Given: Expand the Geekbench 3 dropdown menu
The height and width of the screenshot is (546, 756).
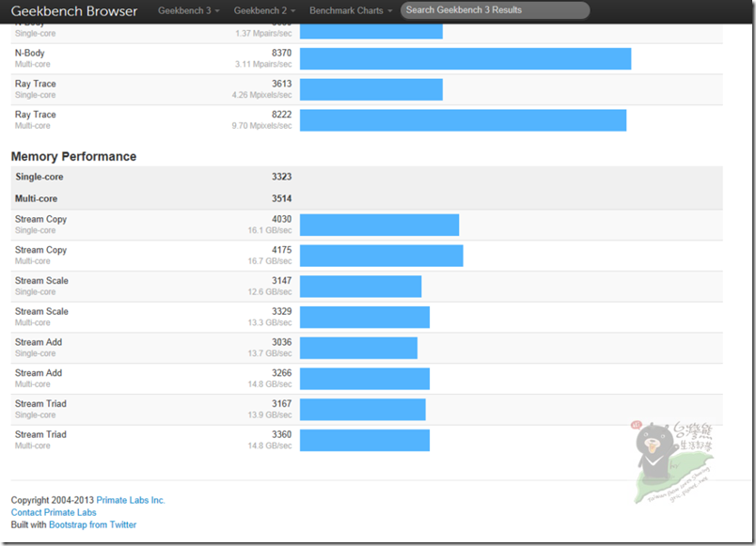Looking at the screenshot, I should [188, 10].
